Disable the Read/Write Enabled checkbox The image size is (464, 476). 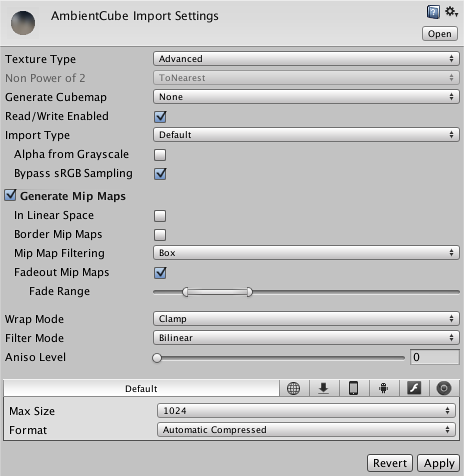point(160,116)
